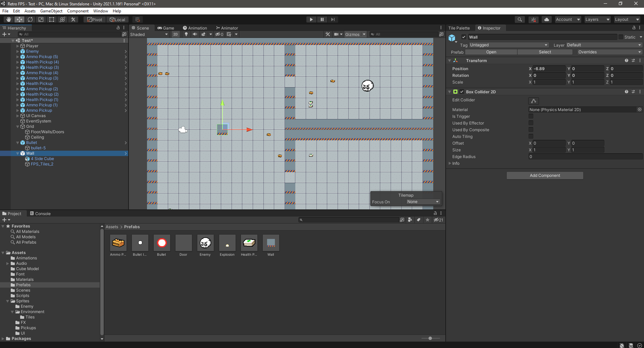Open the Layer dropdown

[x=604, y=45]
